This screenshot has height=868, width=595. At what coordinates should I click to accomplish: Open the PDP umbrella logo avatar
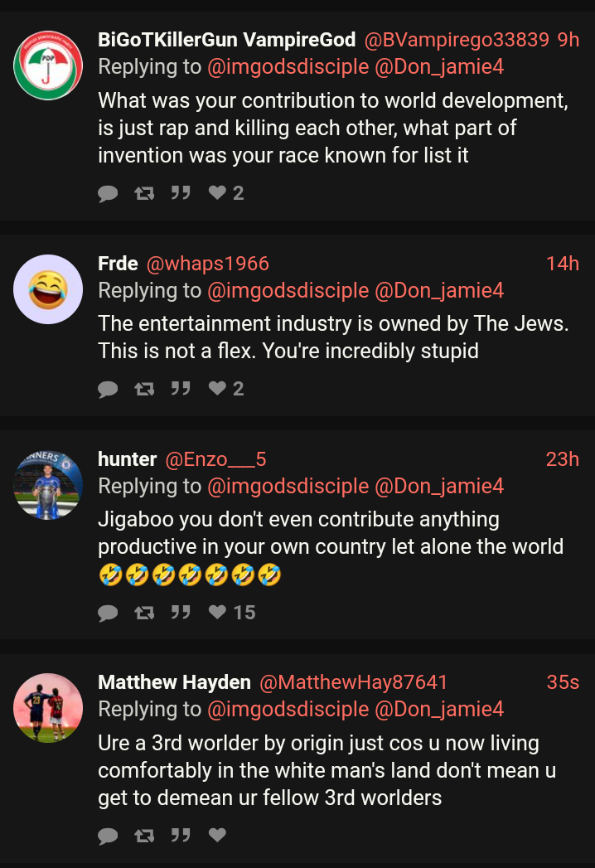pyautogui.click(x=48, y=65)
